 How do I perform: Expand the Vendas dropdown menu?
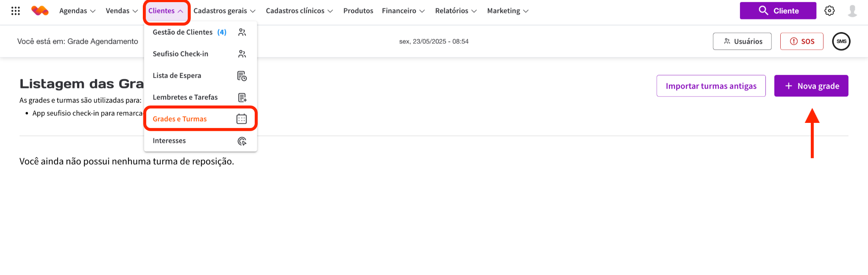122,11
